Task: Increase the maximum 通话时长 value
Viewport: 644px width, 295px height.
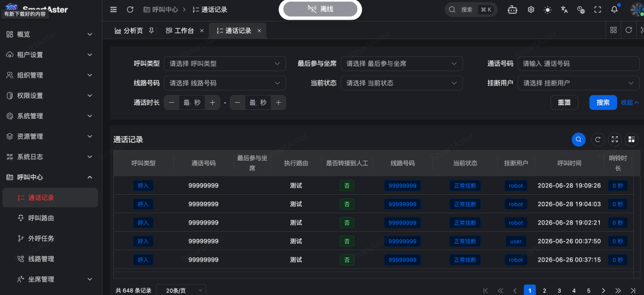Action: tap(278, 103)
